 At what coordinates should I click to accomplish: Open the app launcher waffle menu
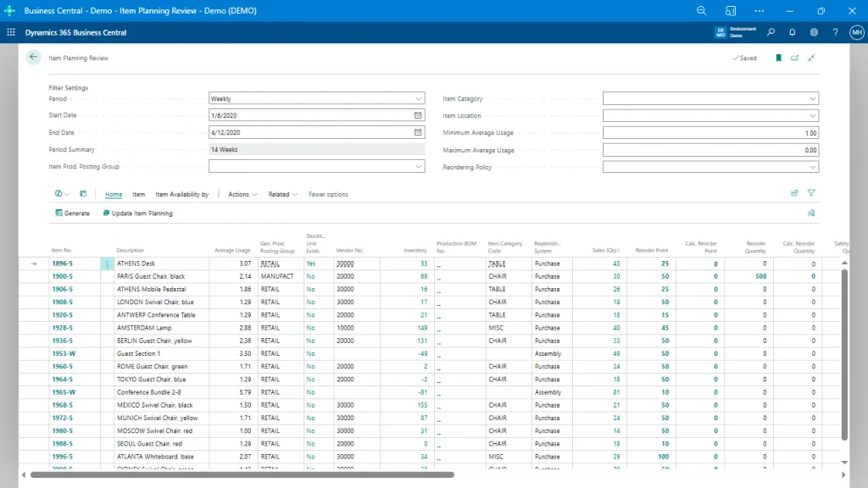click(x=10, y=31)
